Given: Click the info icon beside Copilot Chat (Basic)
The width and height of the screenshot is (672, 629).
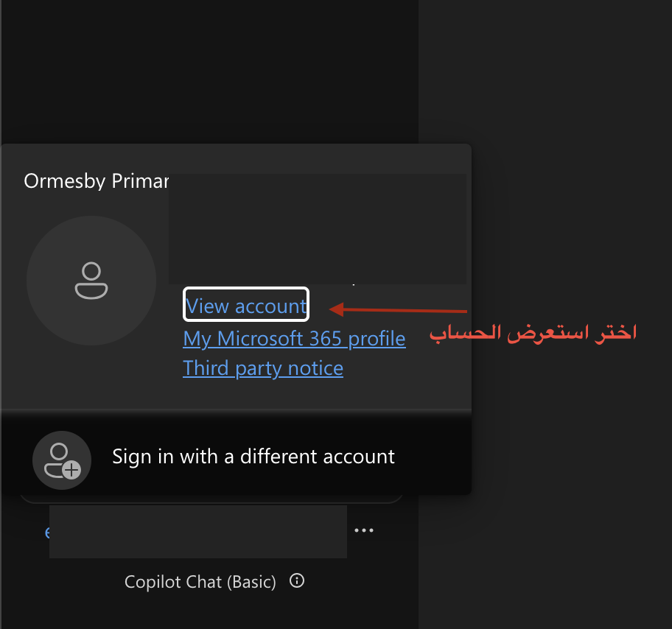Looking at the screenshot, I should pyautogui.click(x=297, y=581).
